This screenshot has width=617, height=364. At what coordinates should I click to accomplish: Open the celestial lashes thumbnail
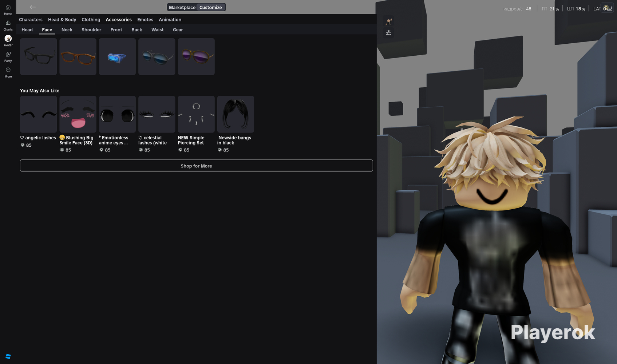click(x=157, y=114)
